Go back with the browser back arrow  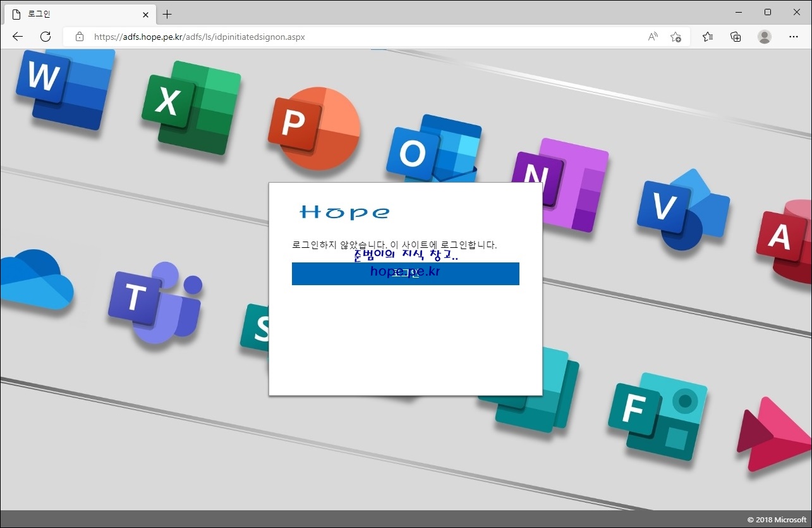click(18, 37)
